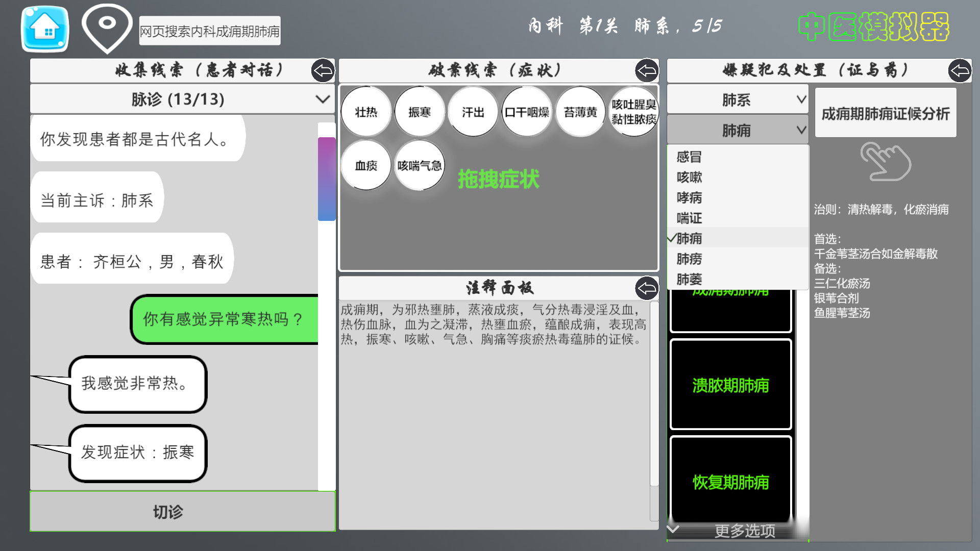Expand the 脉诊 (13/13) dropdown
The height and width of the screenshot is (551, 980).
(183, 98)
